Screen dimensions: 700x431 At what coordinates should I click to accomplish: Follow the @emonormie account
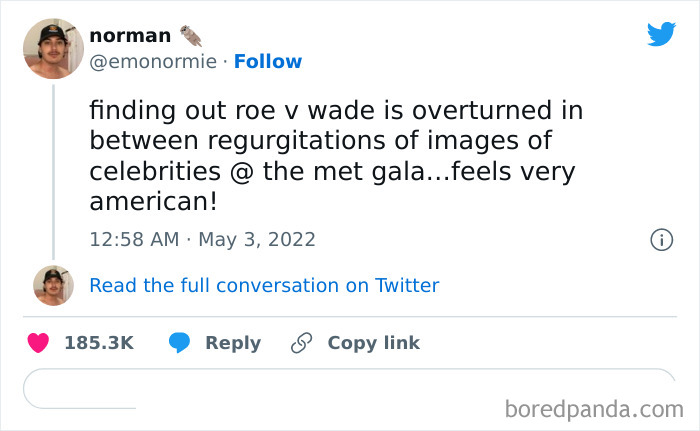pyautogui.click(x=267, y=62)
